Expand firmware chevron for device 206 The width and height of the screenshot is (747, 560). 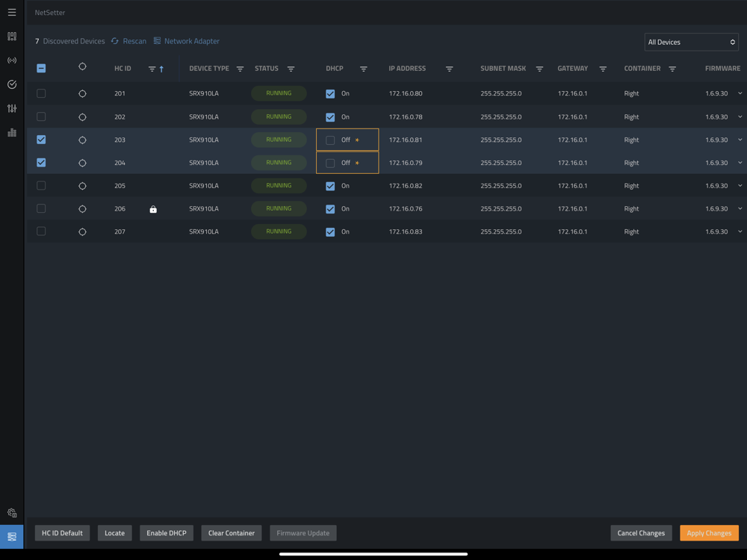(x=740, y=208)
